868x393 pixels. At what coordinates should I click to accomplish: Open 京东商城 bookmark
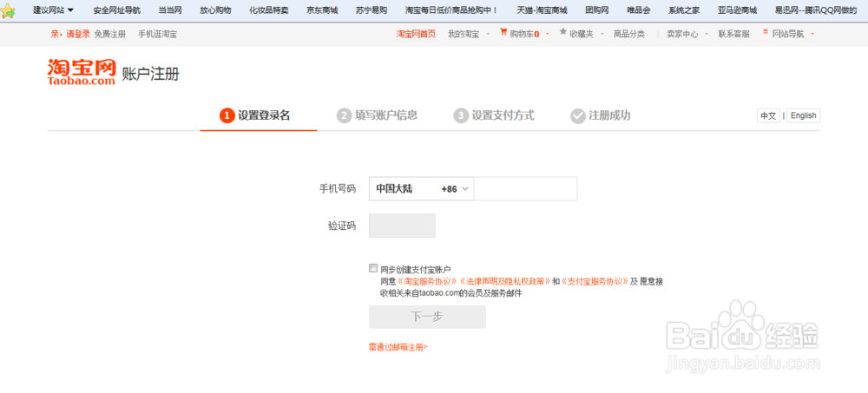coord(322,10)
